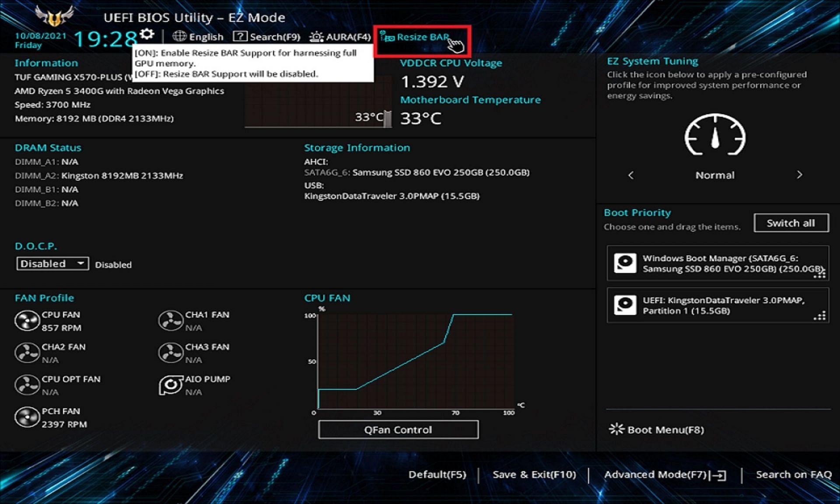
Task: Switch to Advanced Mode(F7)
Action: 665,475
